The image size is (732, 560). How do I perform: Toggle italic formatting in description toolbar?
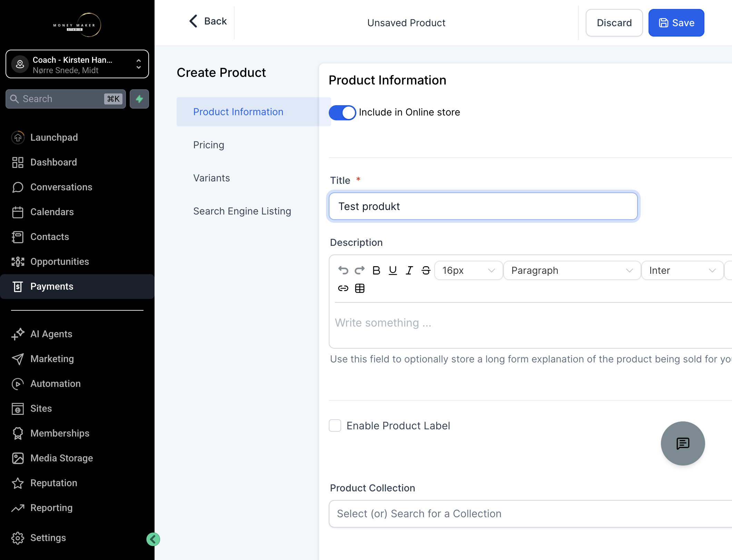(409, 270)
